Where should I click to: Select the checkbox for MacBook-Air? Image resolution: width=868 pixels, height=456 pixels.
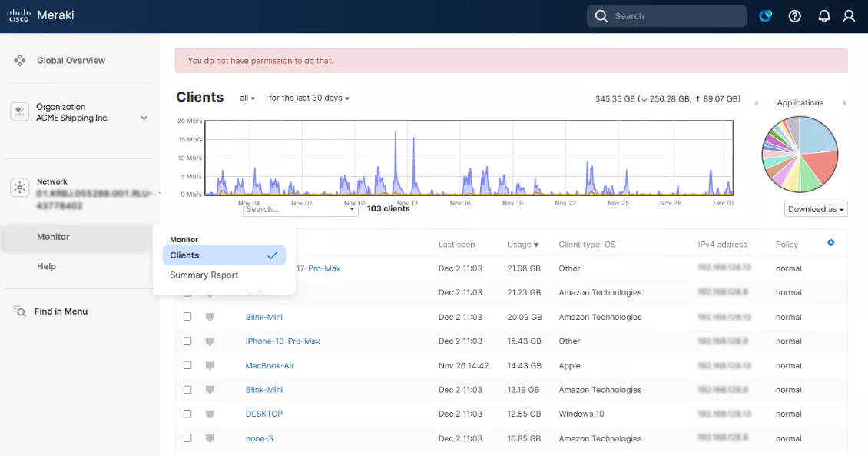tap(187, 365)
